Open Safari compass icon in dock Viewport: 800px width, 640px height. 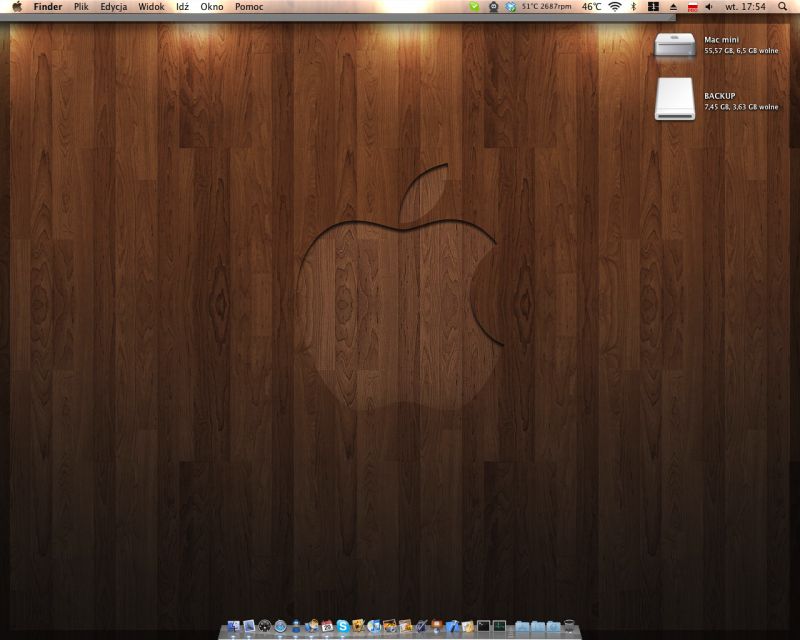281,626
